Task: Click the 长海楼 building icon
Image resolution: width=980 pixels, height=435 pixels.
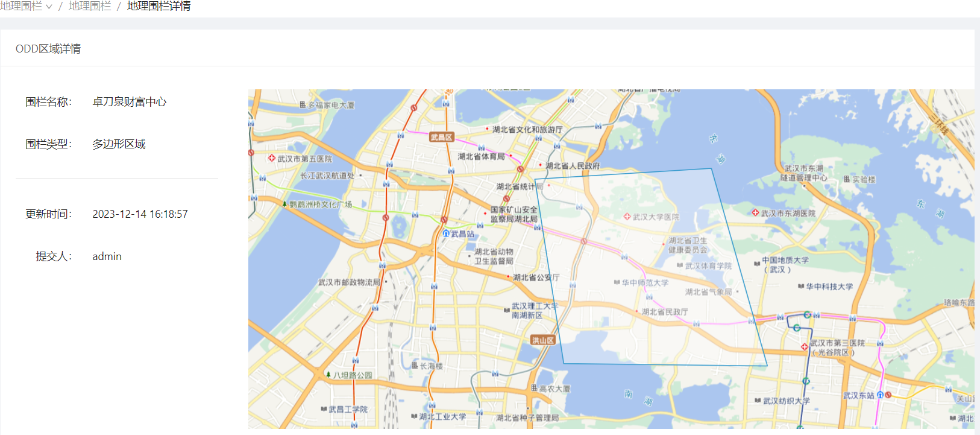Action: 415,366
